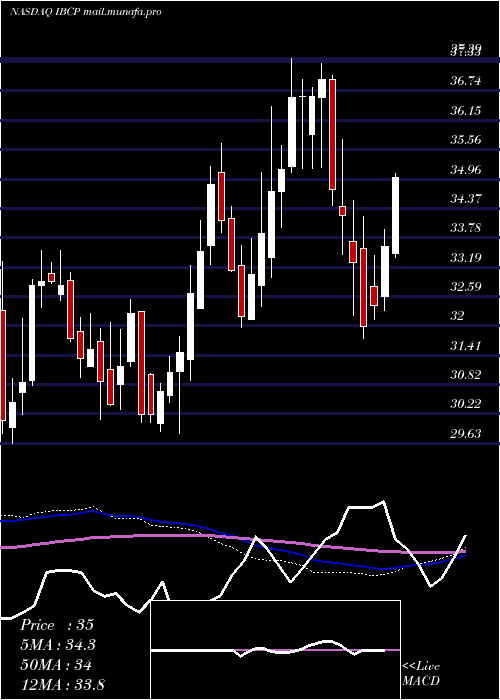
Task: Click inside the Live MACD inset chart
Action: click(x=275, y=650)
